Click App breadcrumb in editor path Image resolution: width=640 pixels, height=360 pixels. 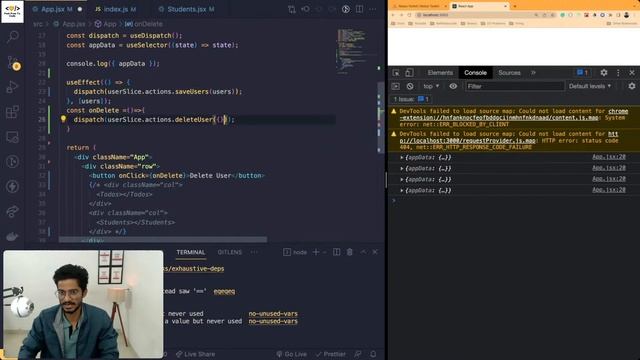pyautogui.click(x=105, y=24)
